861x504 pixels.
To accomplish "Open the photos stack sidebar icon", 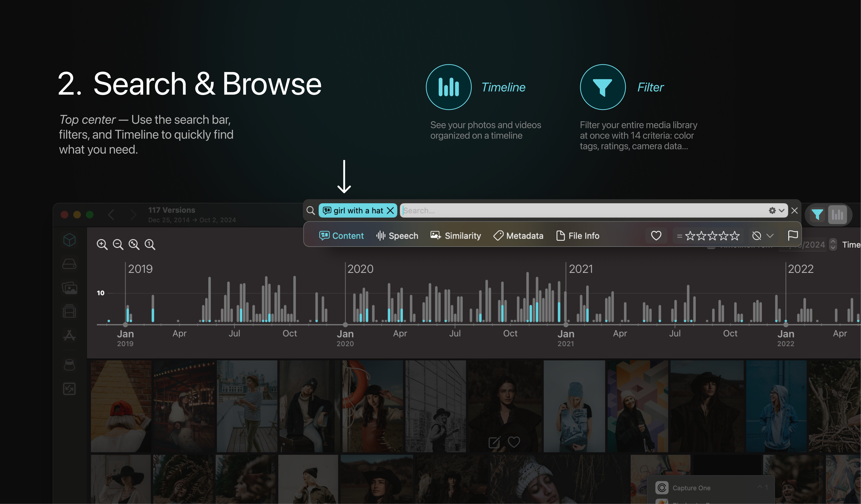I will click(x=69, y=288).
